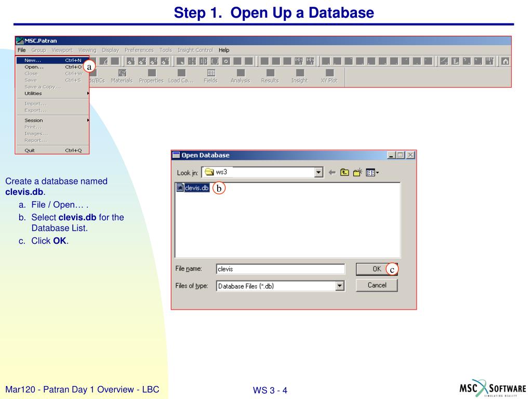Close the Open Database dialog window
The height and width of the screenshot is (399, 532).
click(410, 155)
